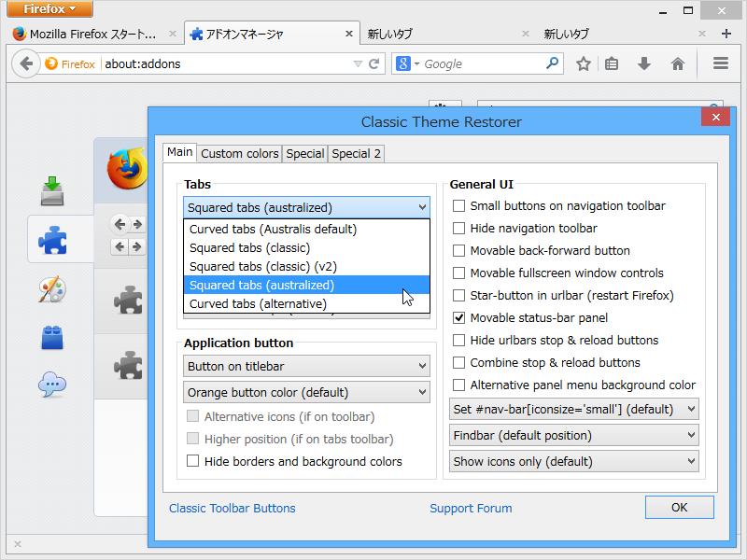Viewport: 747px width, 560px height.
Task: Switch to the Custom colors tab
Action: 239,154
